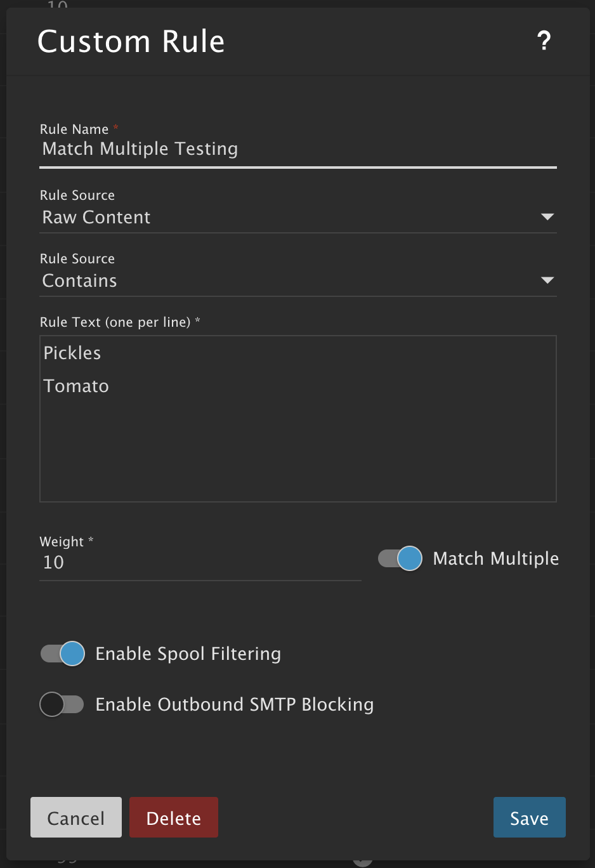The width and height of the screenshot is (595, 868).
Task: Place cursor on the Tomato line
Action: pos(76,386)
